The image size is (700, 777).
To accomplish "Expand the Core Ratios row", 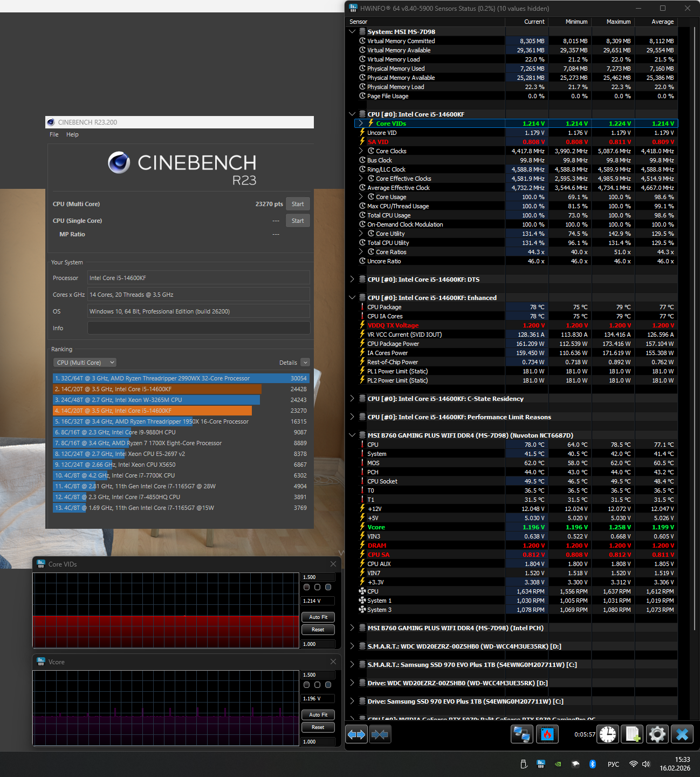I will 361,252.
